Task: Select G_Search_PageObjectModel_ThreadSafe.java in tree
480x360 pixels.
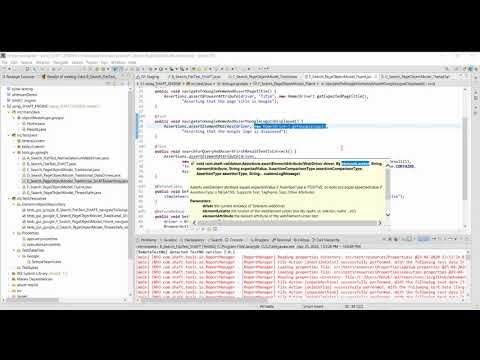Action: point(64,193)
